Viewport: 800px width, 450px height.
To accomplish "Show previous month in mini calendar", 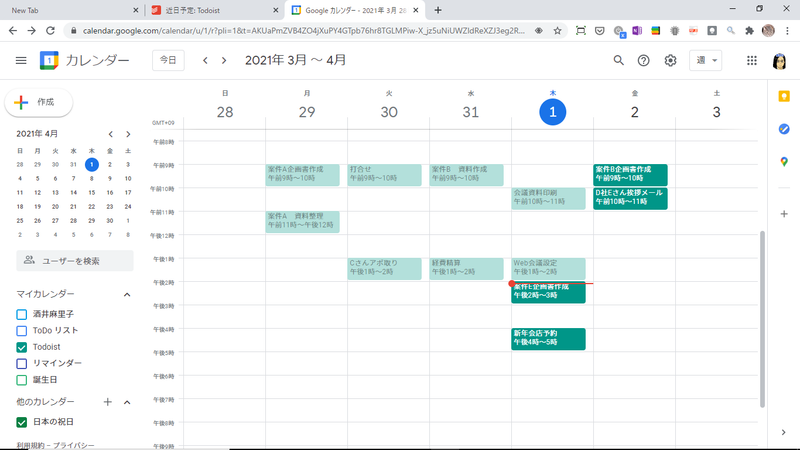I will pos(110,134).
